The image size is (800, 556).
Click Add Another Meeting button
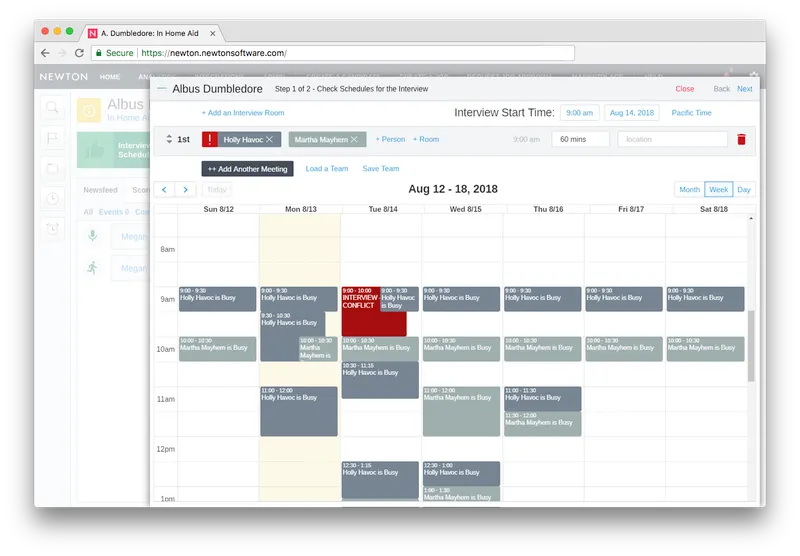247,169
